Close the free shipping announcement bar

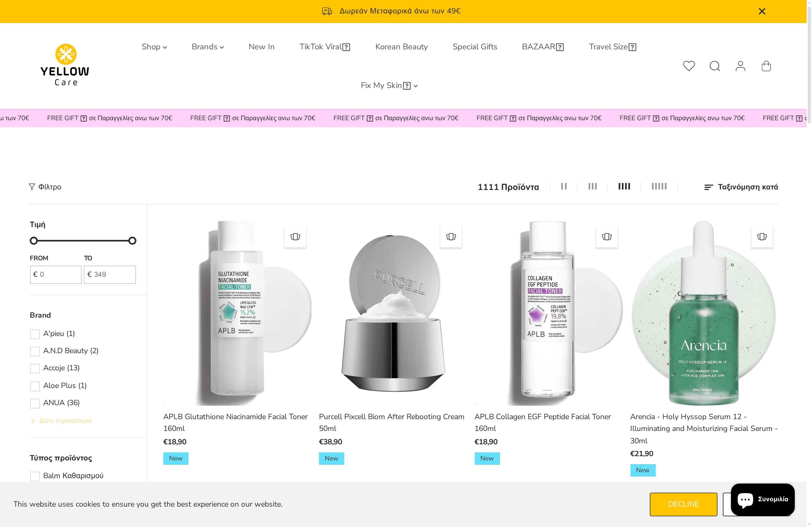pyautogui.click(x=762, y=11)
